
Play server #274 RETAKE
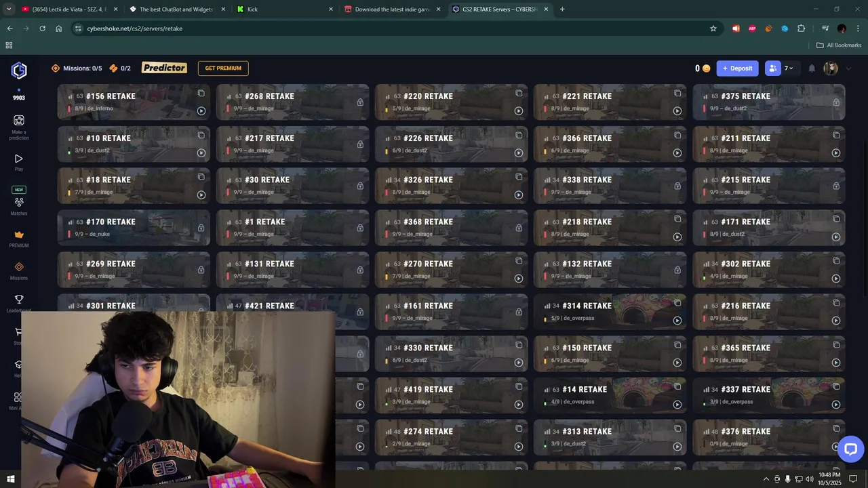[519, 447]
